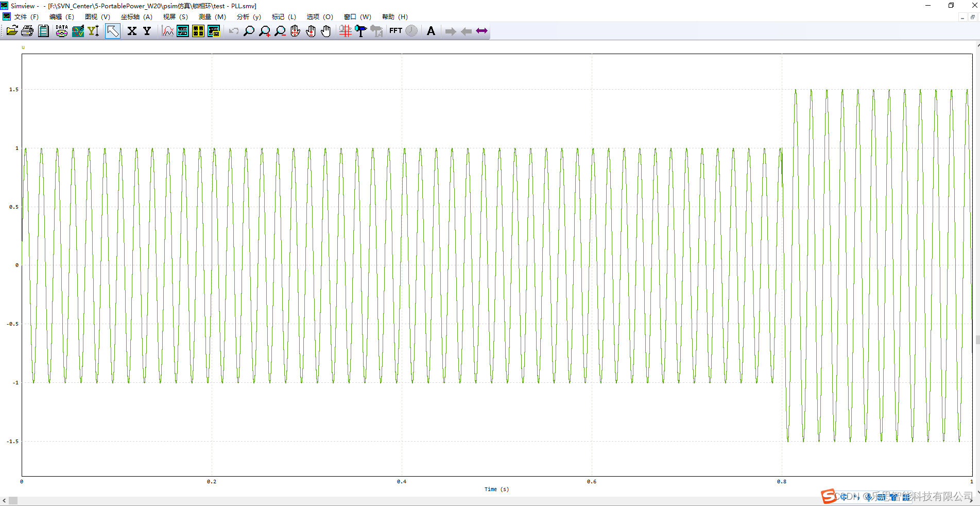Open the 选项 (O) menu
This screenshot has width=980, height=506.
pos(320,17)
